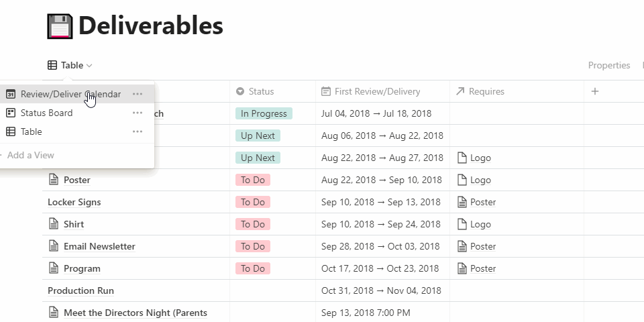
Task: Click the page icon beside Email Newsletter
Action: 54,246
